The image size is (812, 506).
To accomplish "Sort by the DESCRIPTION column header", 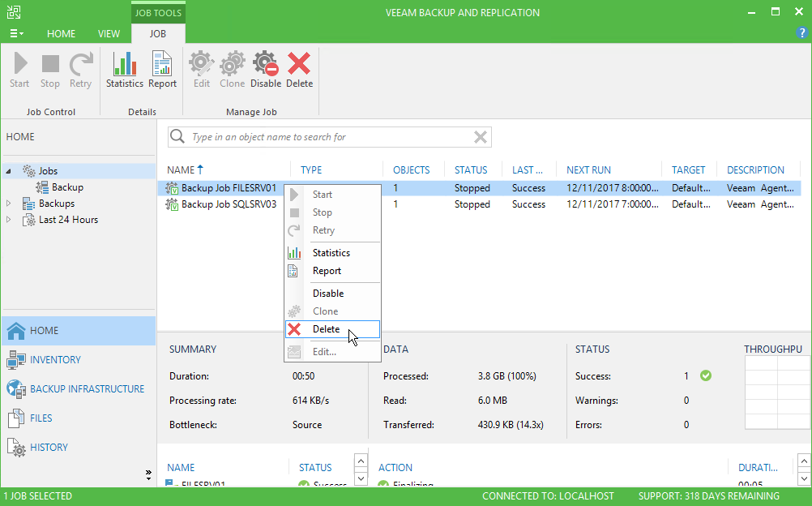I will click(x=755, y=170).
